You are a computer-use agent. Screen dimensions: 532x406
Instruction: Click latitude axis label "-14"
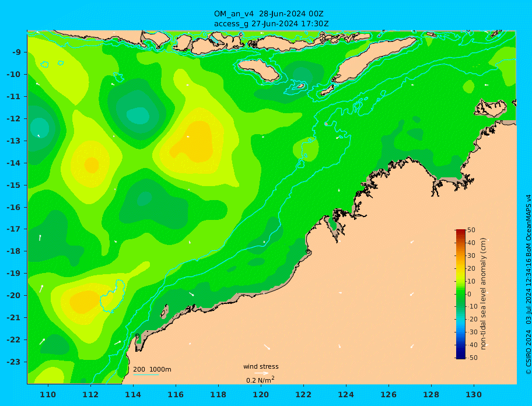13,163
